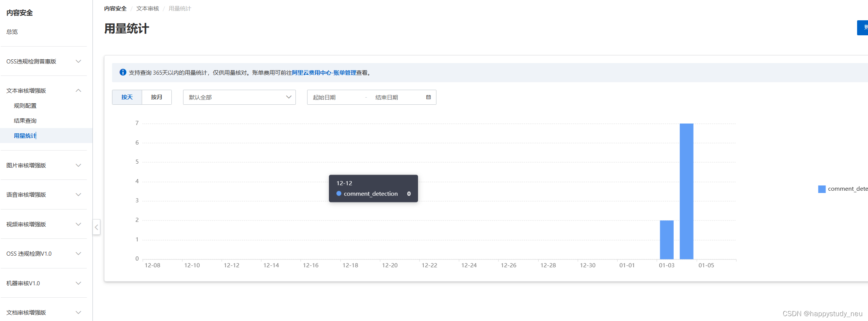Open 规则配置 under 文本审核增强版
The width and height of the screenshot is (868, 321).
[x=25, y=105]
